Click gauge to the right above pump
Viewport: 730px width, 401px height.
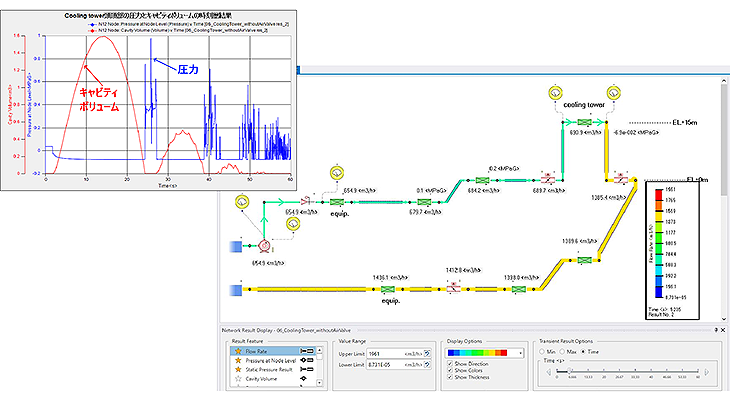[x=293, y=224]
